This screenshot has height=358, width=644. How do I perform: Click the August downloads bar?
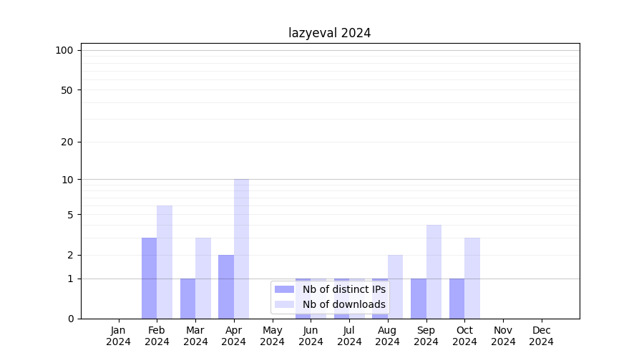click(395, 286)
